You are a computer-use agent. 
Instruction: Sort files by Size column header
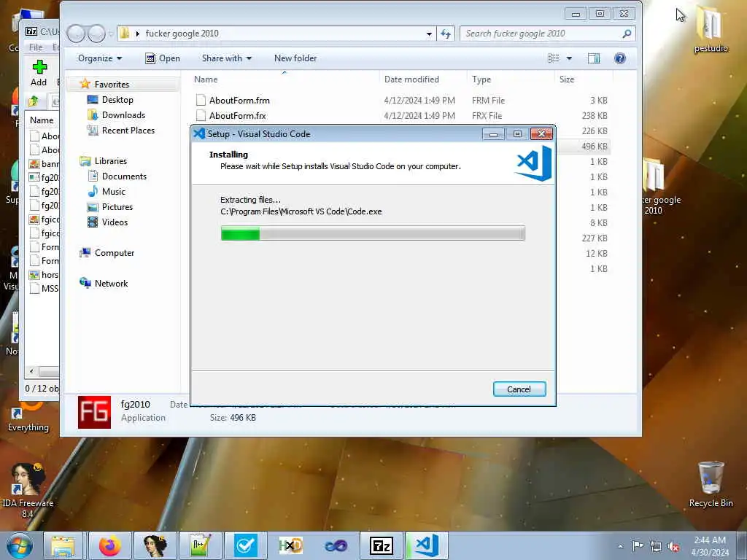point(566,79)
